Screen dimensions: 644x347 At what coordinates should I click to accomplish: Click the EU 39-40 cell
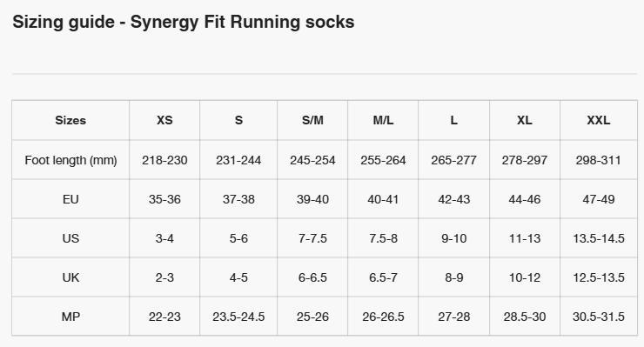[312, 199]
